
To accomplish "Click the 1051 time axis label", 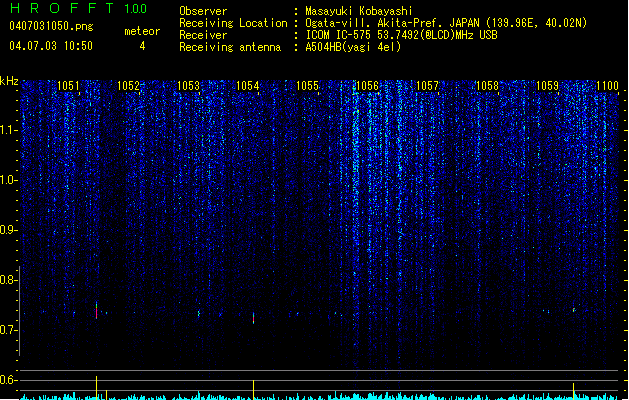I will coord(68,86).
